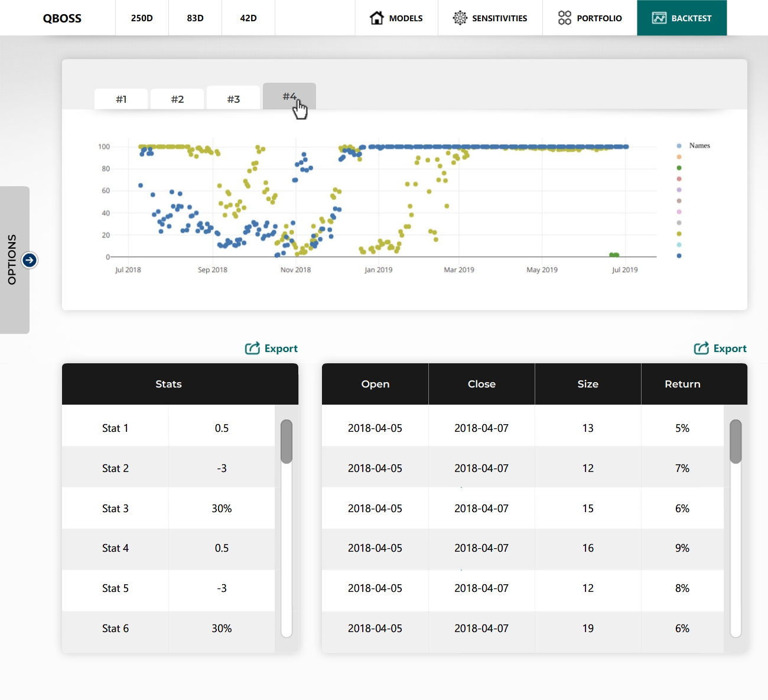Switch to the 83D period

pos(195,18)
